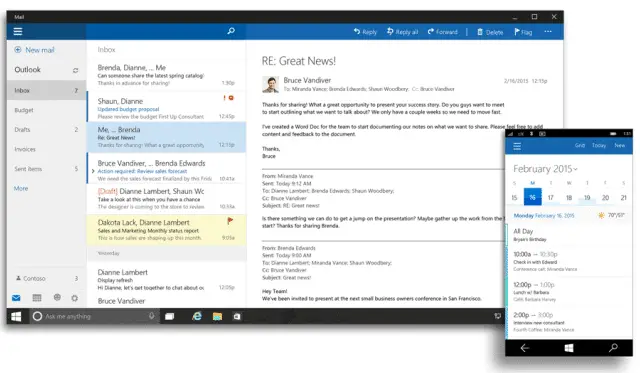Select date 19 in phone calendar

click(x=587, y=198)
